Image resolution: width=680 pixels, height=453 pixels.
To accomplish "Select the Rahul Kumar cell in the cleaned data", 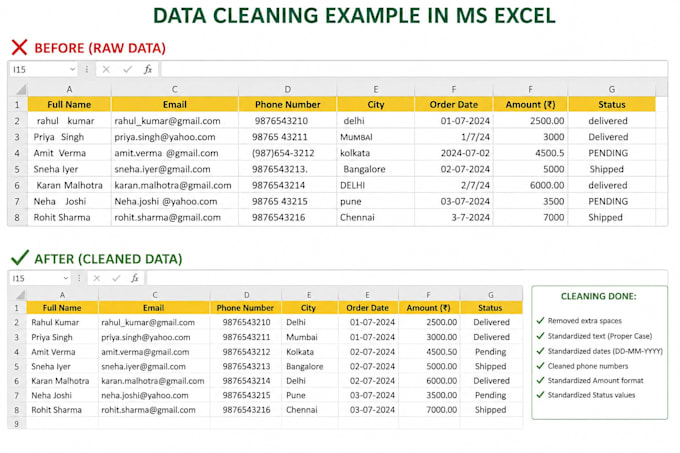I will 62,323.
